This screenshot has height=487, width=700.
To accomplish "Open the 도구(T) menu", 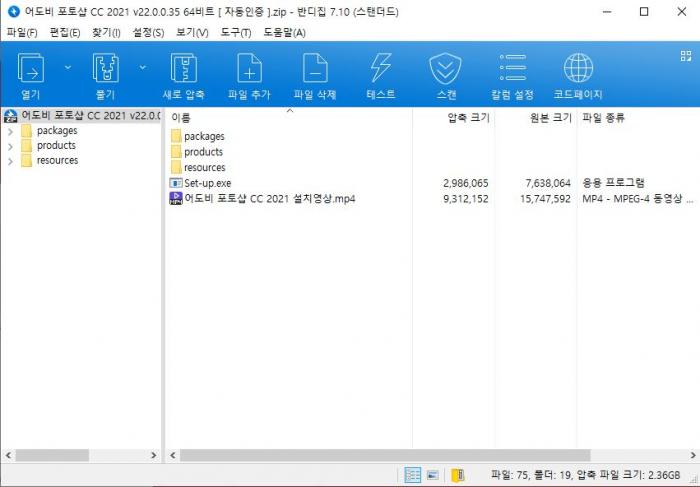I will [236, 33].
